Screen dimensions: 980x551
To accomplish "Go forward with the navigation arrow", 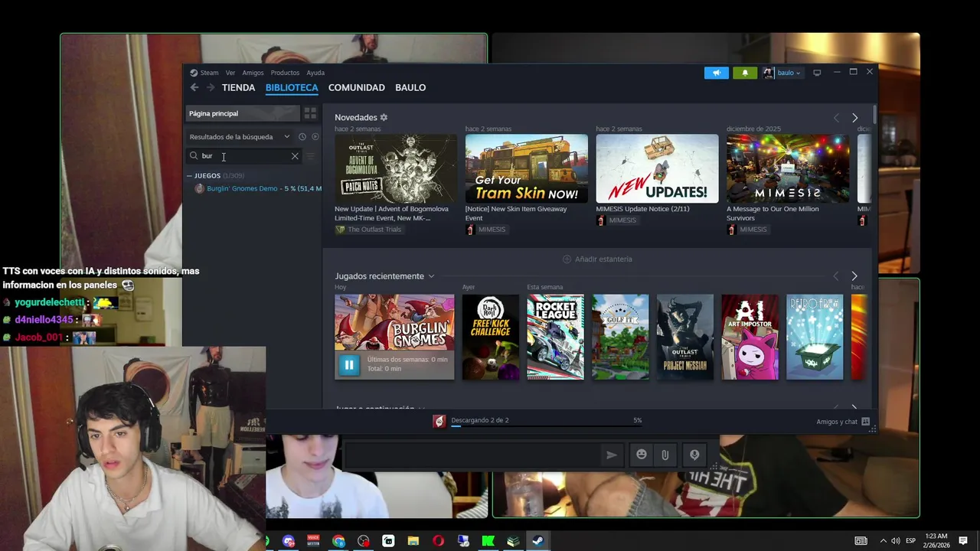I will [211, 87].
